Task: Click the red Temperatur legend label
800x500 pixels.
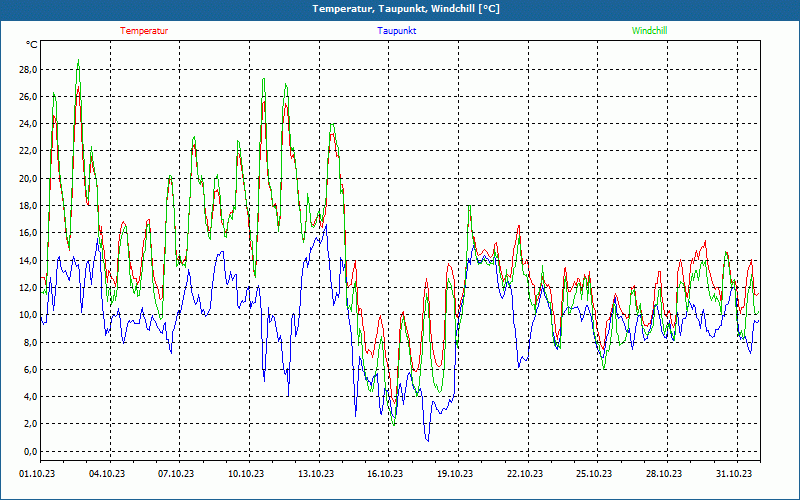Action: (x=144, y=31)
